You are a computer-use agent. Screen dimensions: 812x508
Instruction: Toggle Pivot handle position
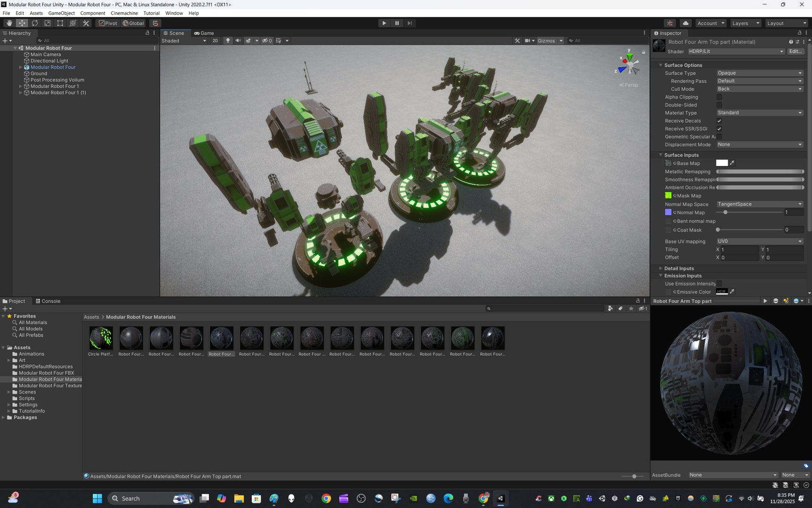108,23
